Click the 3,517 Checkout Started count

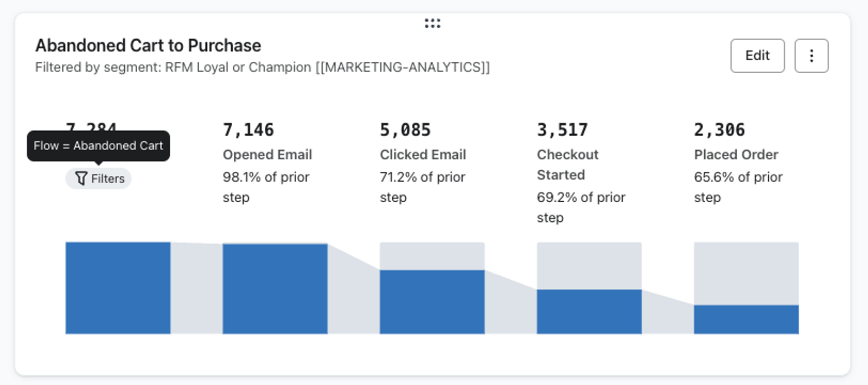(563, 130)
